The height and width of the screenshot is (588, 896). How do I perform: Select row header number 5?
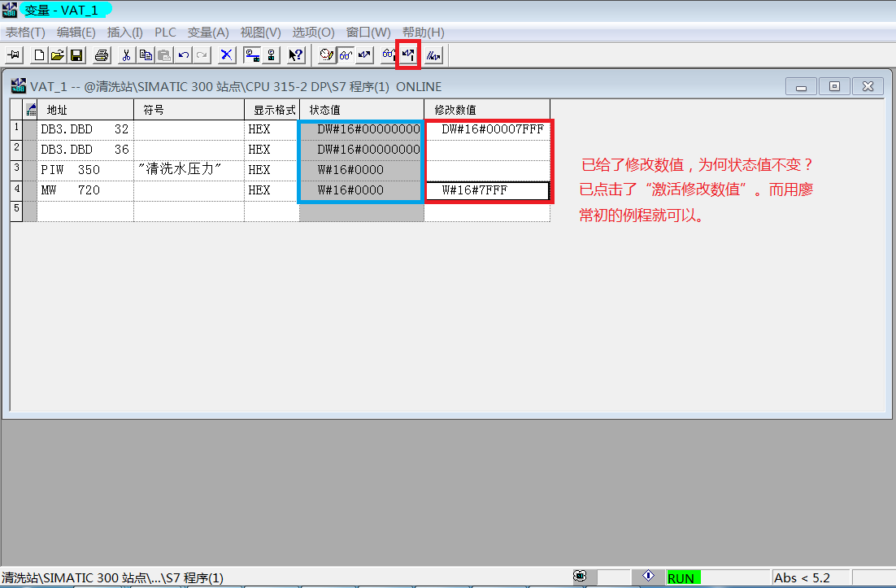point(16,211)
